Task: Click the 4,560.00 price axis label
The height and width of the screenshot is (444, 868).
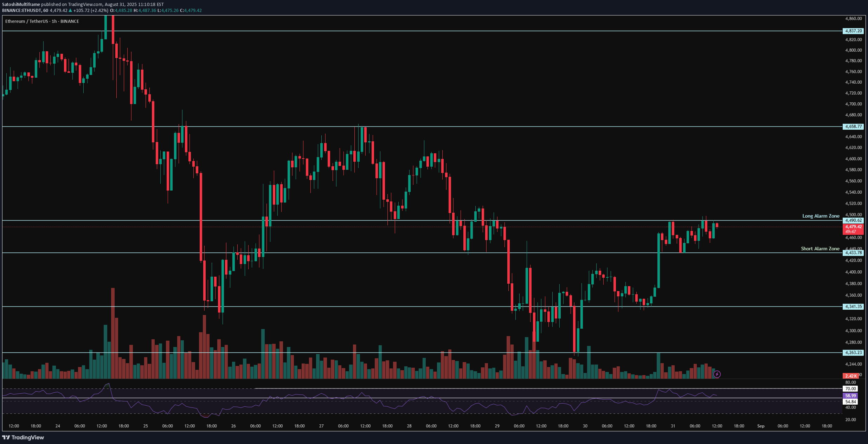Action: 853,181
